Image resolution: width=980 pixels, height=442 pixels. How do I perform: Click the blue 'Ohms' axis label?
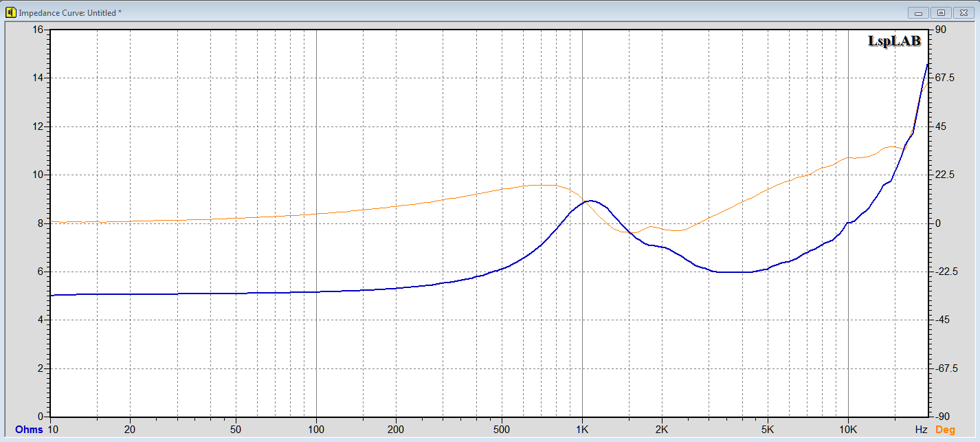tap(28, 430)
